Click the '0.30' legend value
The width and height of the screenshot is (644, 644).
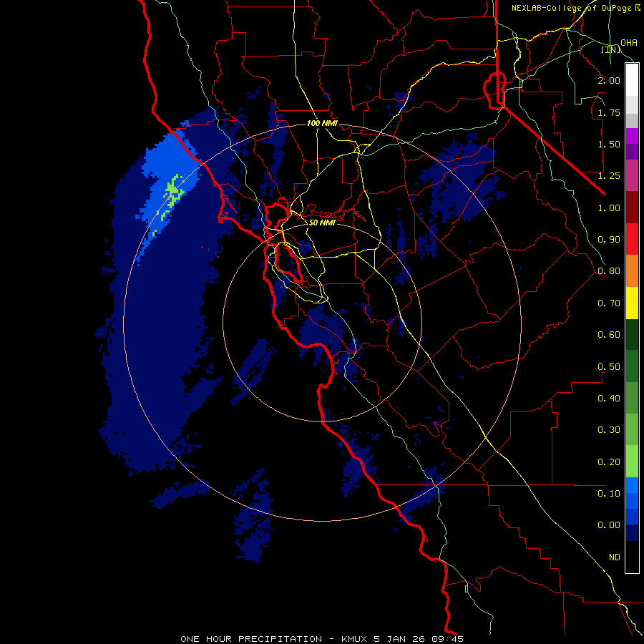[609, 430]
